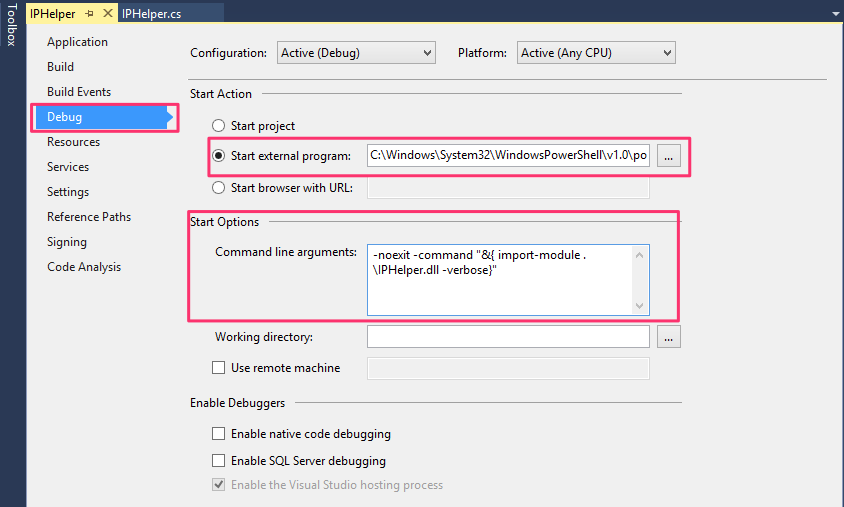The height and width of the screenshot is (507, 844).
Task: Pin the IPHelper properties tab
Action: [89, 14]
